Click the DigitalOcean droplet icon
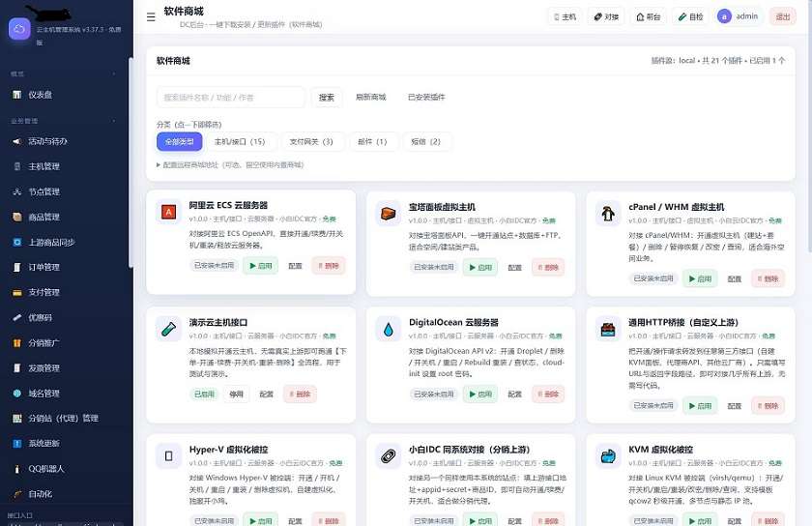The height and width of the screenshot is (526, 812). (389, 329)
